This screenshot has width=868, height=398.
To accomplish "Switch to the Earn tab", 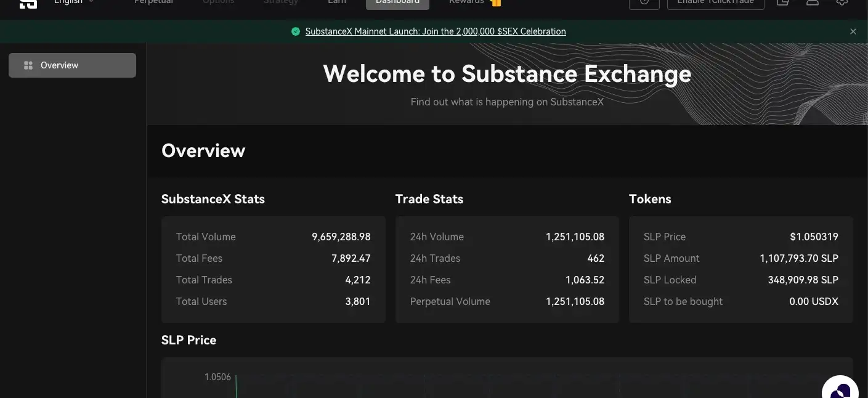I will (336, 2).
